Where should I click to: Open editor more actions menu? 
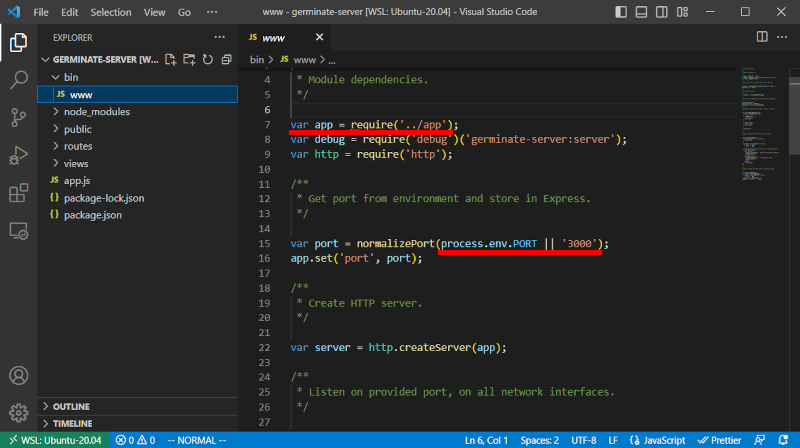tap(782, 37)
